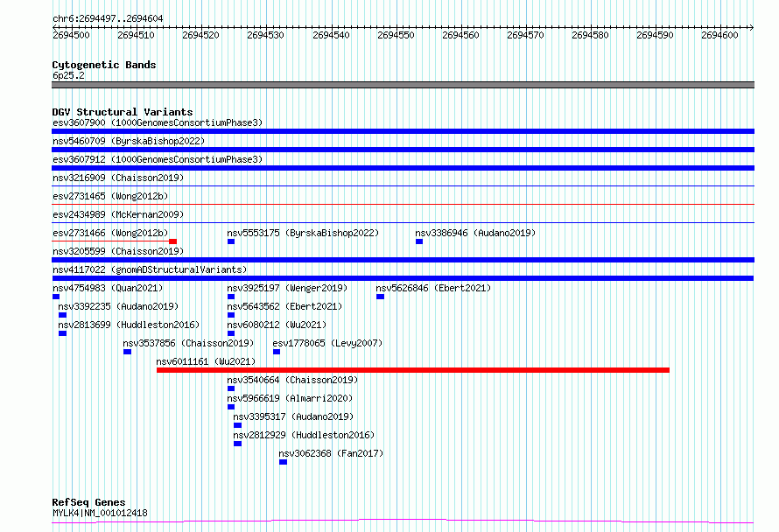
Task: Click the blue marker under nsv2813699
Action: (x=62, y=333)
